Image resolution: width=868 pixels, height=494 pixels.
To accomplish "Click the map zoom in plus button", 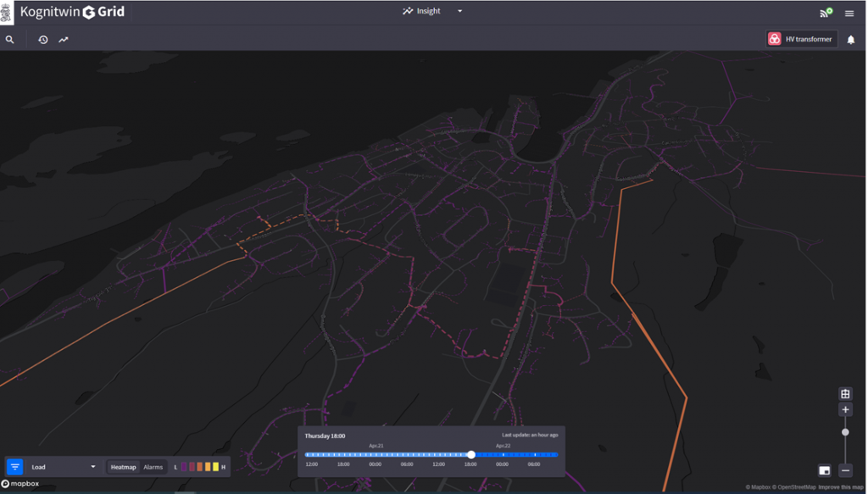I will click(845, 410).
